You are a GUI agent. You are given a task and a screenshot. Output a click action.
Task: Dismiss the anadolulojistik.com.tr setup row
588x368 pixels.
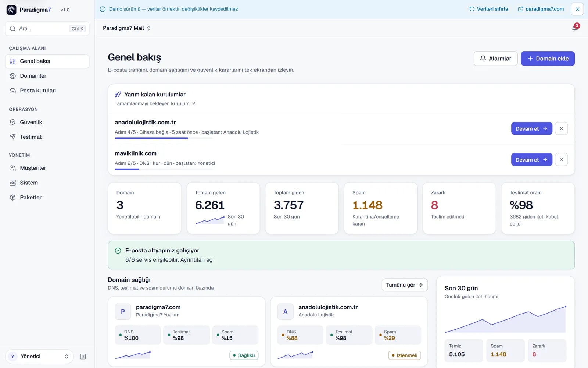(x=561, y=128)
